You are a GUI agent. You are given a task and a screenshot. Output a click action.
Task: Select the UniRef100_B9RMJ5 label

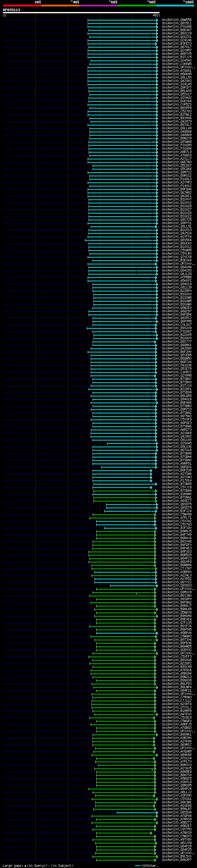[176, 532]
